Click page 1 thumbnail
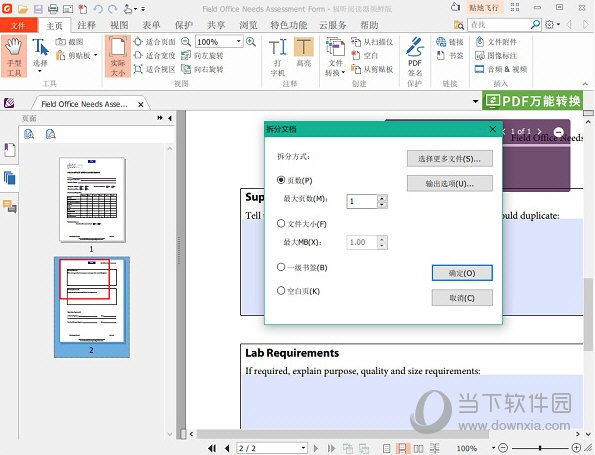This screenshot has height=455, width=595. click(92, 200)
